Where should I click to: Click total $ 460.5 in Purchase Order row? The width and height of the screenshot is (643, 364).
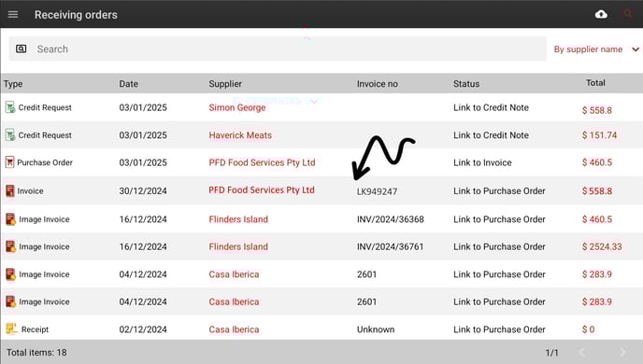[x=596, y=162]
